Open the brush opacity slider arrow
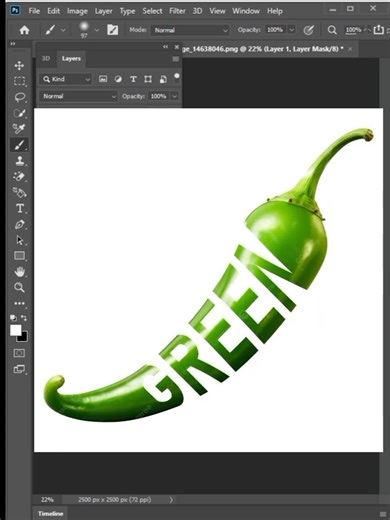Image resolution: width=390 pixels, height=520 pixels. (292, 30)
